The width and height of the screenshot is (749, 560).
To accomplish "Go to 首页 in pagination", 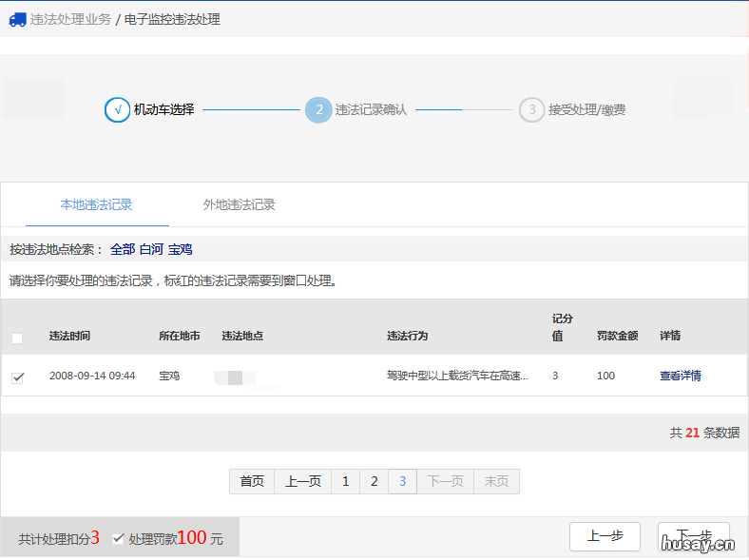I will (252, 481).
